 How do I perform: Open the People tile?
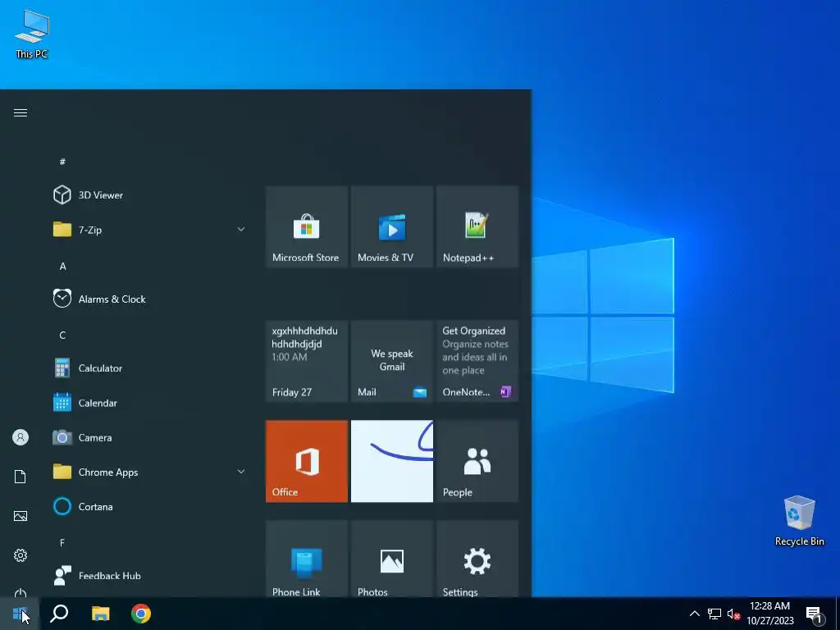477,461
